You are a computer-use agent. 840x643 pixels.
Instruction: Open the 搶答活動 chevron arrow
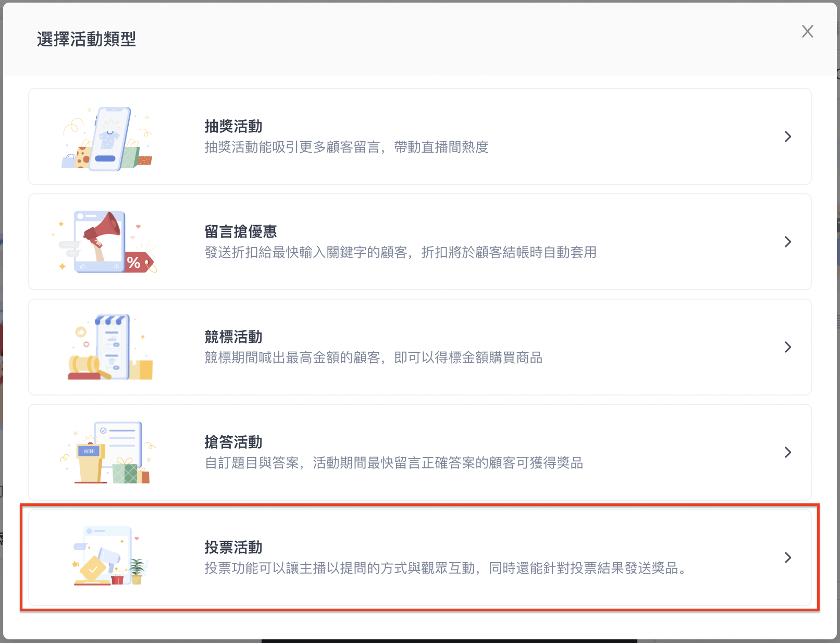(x=787, y=452)
